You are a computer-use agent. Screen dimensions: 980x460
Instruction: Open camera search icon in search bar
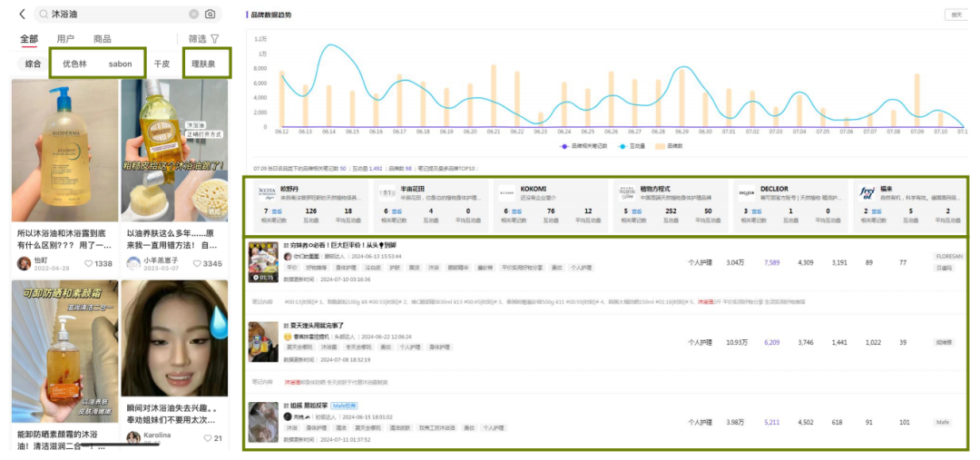(x=210, y=14)
